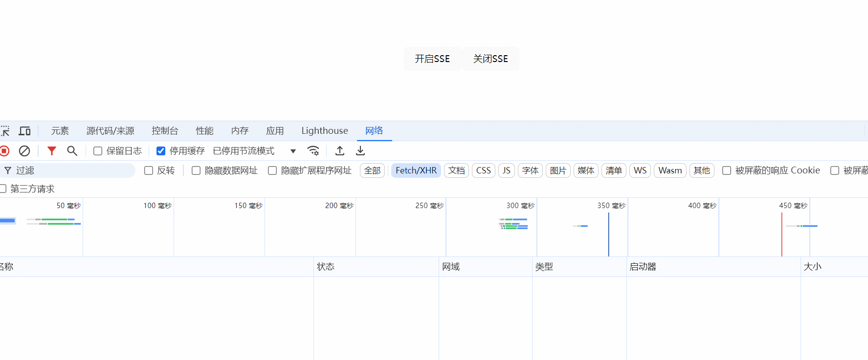Sort by the 启动器 column header
The width and height of the screenshot is (868, 360).
point(713,267)
